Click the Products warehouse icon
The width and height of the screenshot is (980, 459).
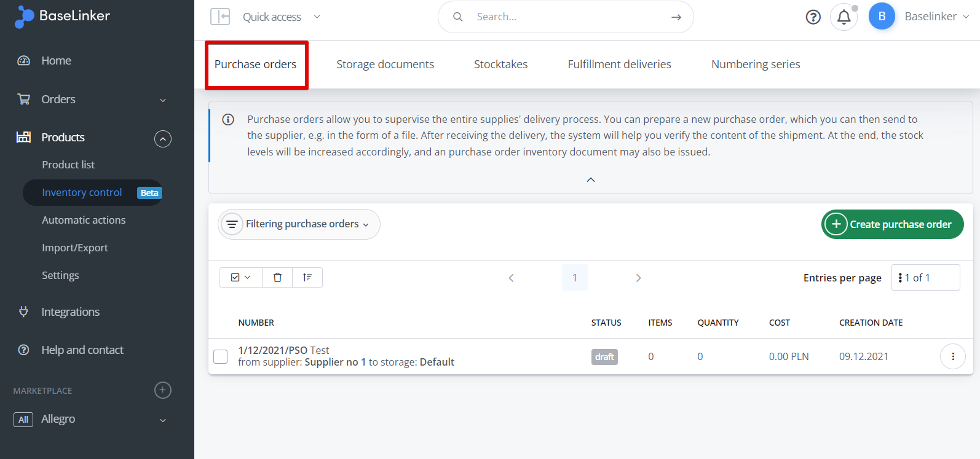[24, 137]
